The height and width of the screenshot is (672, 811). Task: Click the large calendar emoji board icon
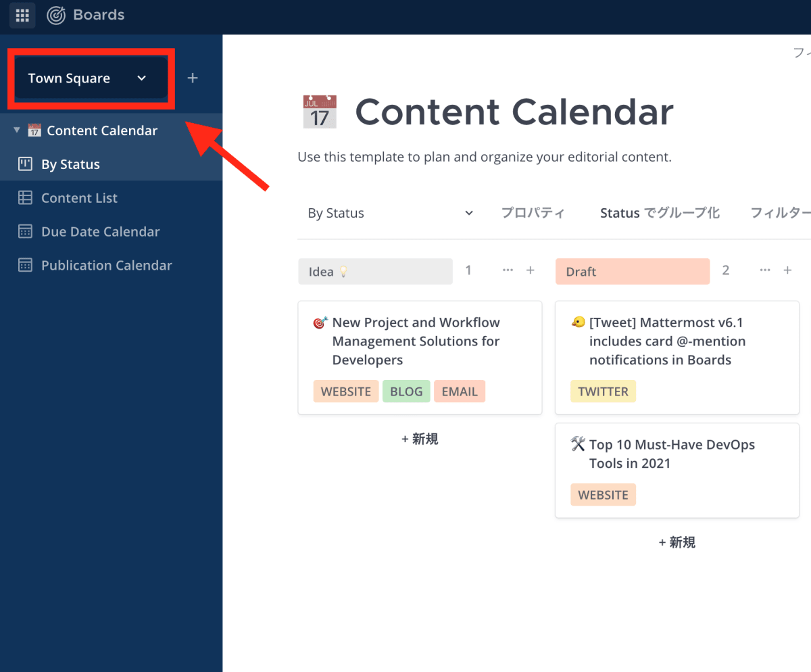pos(319,112)
